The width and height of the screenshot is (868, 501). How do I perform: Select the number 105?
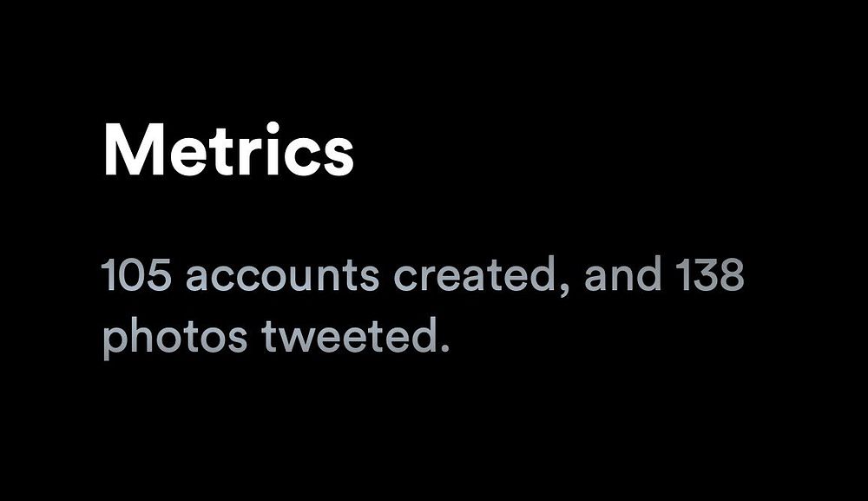[x=135, y=275]
